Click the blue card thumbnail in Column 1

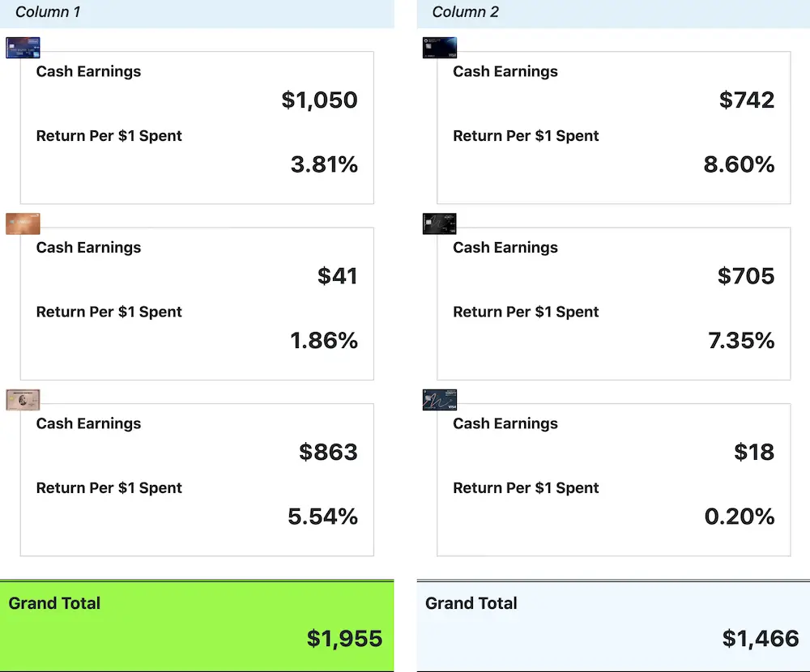point(23,48)
